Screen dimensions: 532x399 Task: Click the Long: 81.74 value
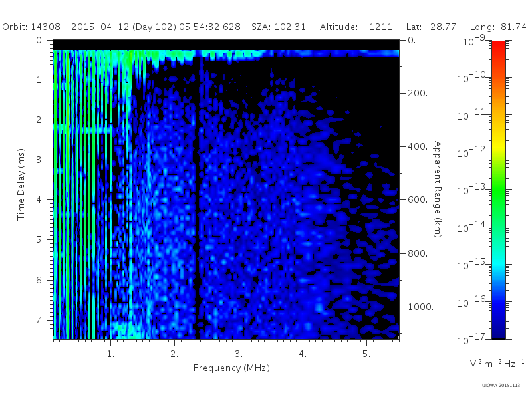(x=498, y=27)
